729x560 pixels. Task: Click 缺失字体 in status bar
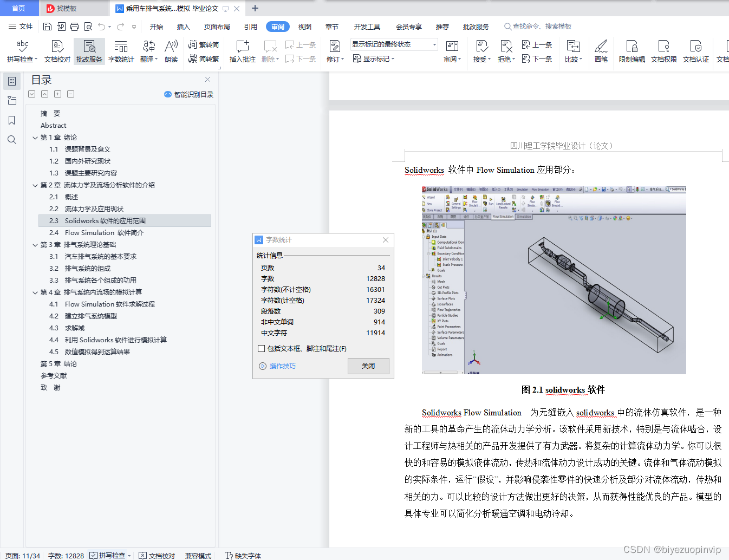(243, 556)
